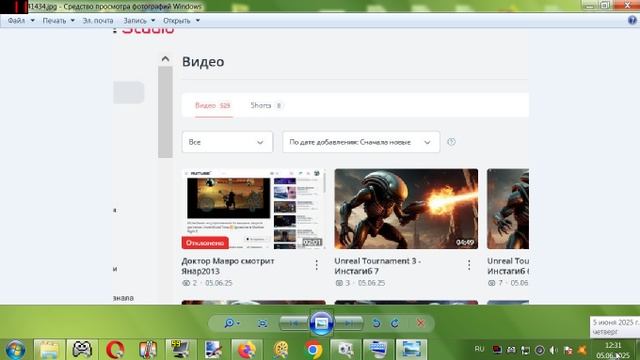Launch Opera browser from the taskbar
This screenshot has width=640, height=360.
click(115, 350)
